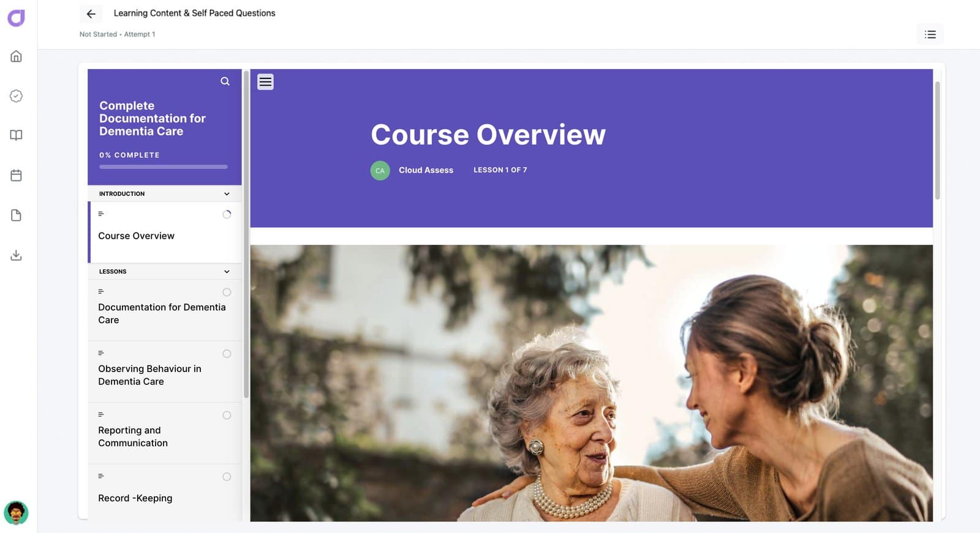Click Complete Documentation for Dementia Care title
This screenshot has width=980, height=533.
153,118
